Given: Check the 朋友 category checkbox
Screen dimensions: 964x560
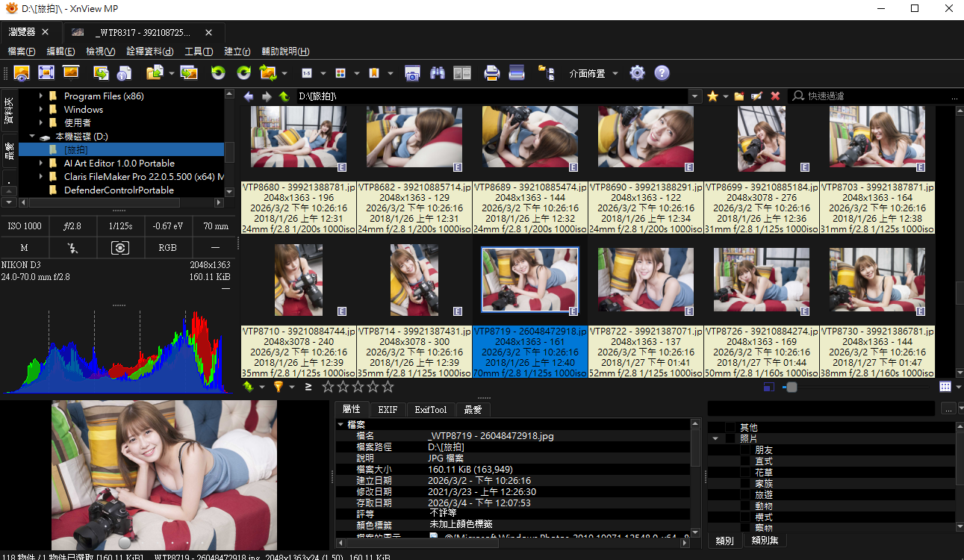Looking at the screenshot, I should click(745, 450).
